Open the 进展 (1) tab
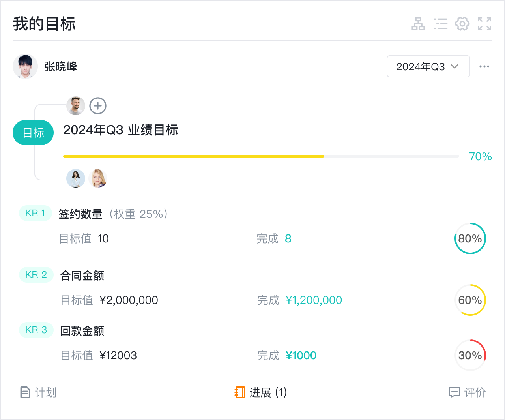Screen dimensions: 505x420 (261, 392)
